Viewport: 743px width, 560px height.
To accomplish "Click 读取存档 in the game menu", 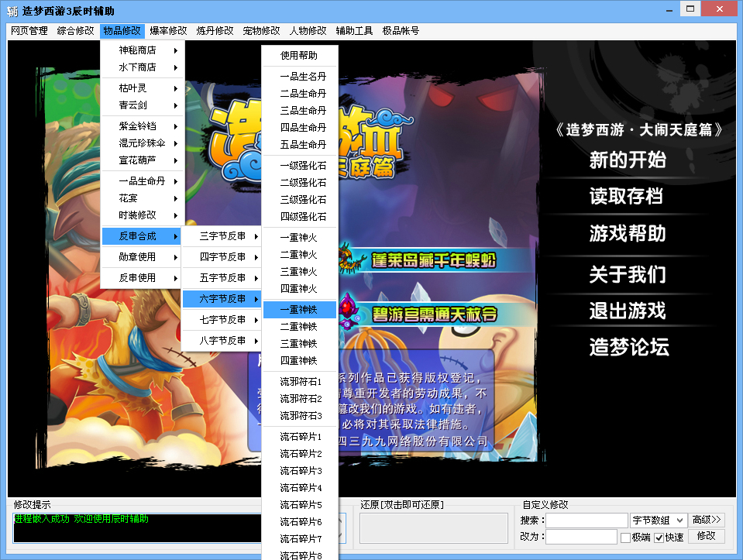I will [x=626, y=197].
